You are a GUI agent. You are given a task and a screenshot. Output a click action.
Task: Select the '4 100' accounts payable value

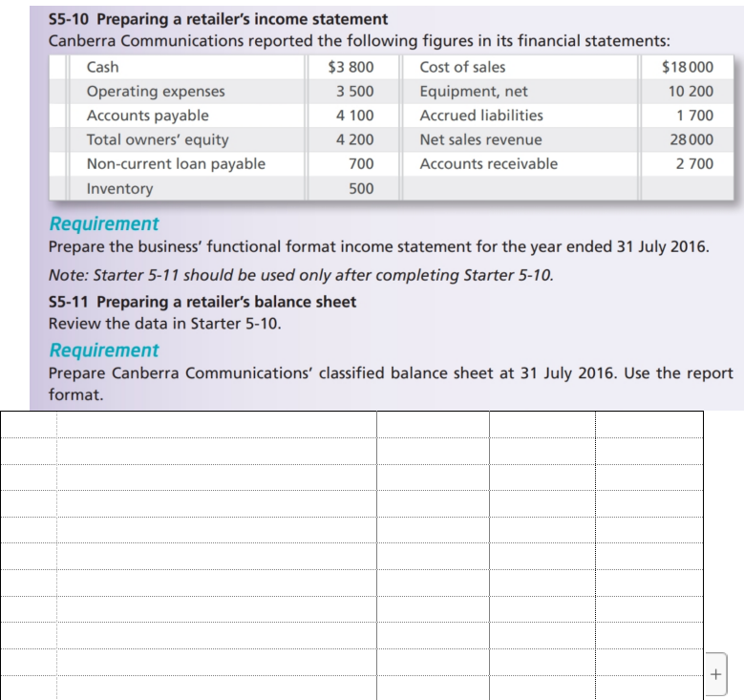[x=355, y=116]
